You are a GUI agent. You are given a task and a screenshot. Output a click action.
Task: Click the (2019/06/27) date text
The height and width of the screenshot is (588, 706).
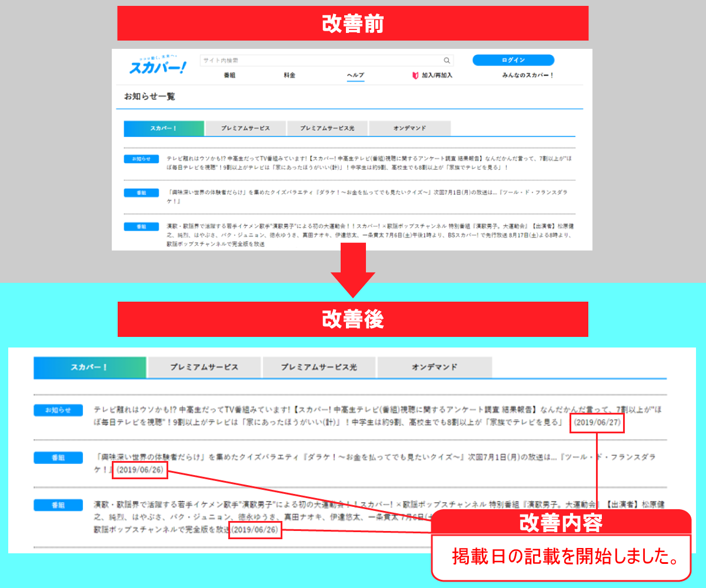597,423
